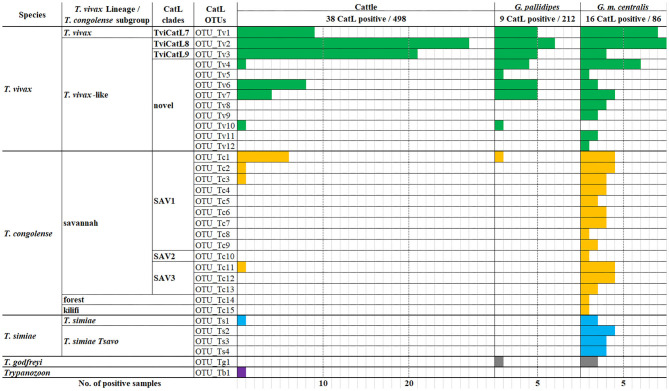Image resolution: width=669 pixels, height=391 pixels.
Task: Select the green OTU_Tv3 cattle bar
Action: (x=327, y=54)
